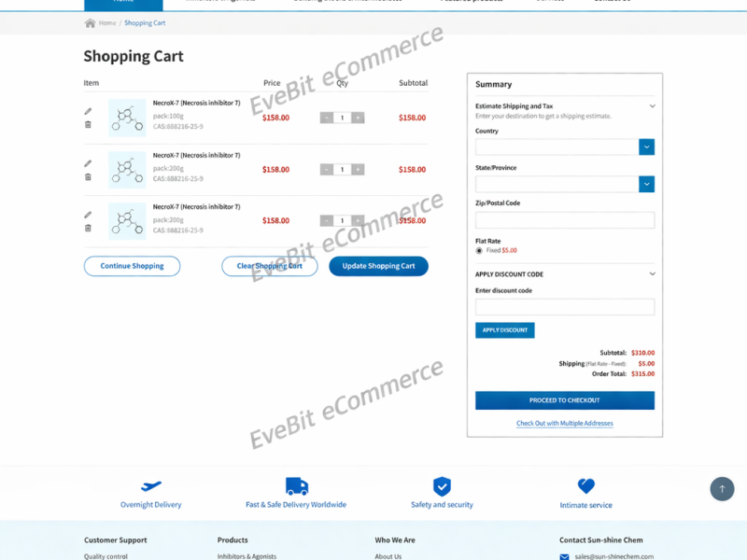The height and width of the screenshot is (560, 747).
Task: Collapse the Estimate Shipping and Tax section
Action: pos(652,106)
